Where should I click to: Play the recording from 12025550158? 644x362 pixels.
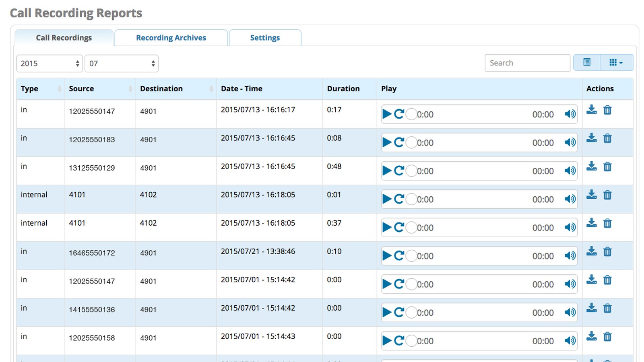pyautogui.click(x=387, y=341)
